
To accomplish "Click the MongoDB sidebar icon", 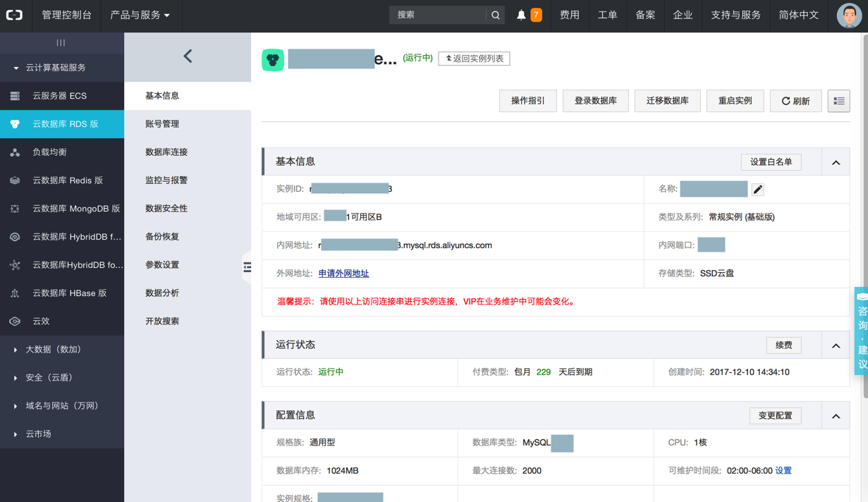I will tap(15, 209).
